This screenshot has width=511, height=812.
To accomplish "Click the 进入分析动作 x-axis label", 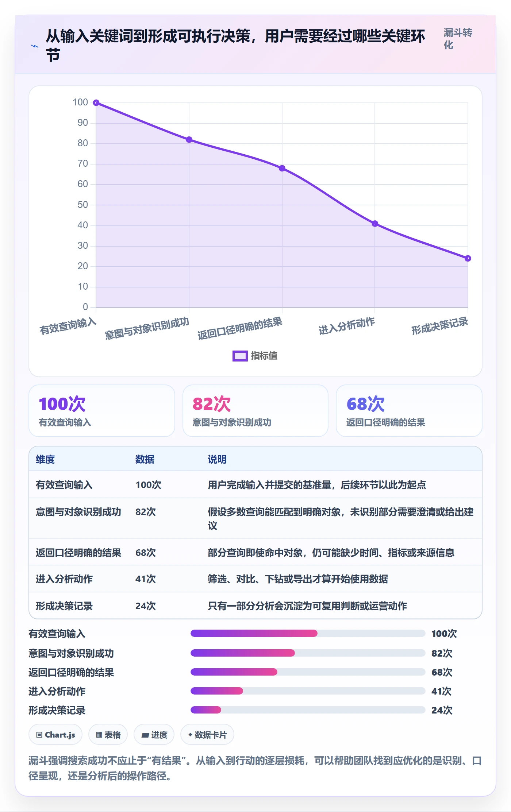I will pos(347,326).
